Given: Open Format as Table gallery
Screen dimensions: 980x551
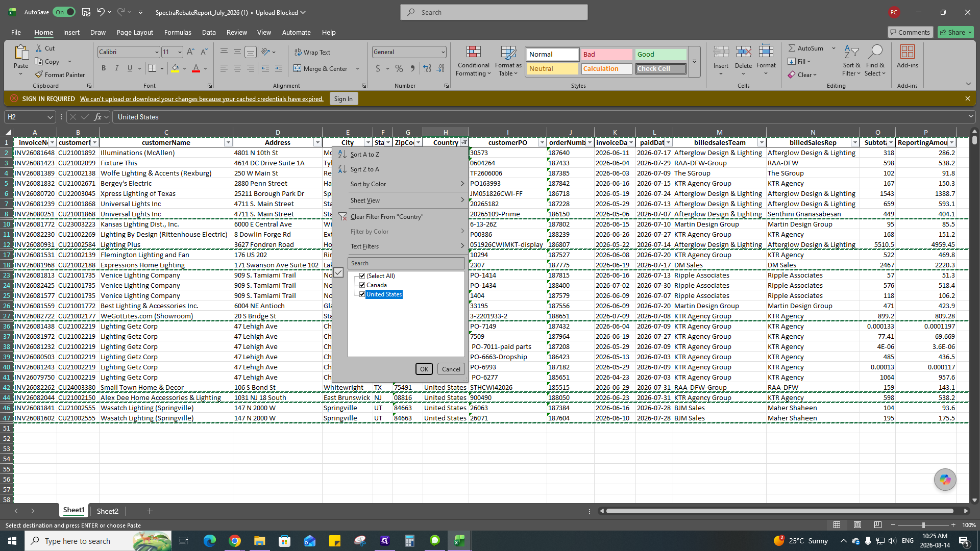Looking at the screenshot, I should [508, 61].
